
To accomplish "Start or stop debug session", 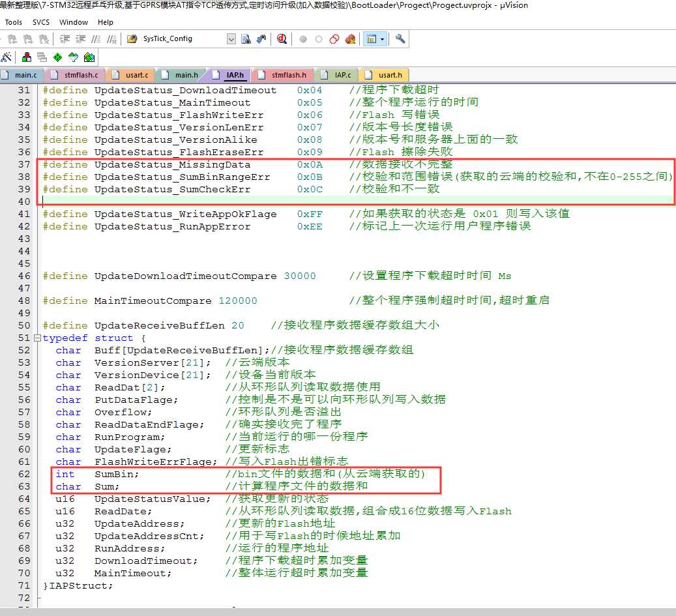I will click(x=282, y=39).
